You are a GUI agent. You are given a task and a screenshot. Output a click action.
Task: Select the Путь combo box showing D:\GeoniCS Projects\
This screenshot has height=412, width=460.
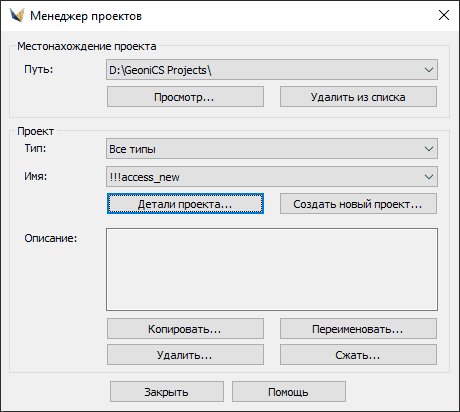[x=272, y=70]
